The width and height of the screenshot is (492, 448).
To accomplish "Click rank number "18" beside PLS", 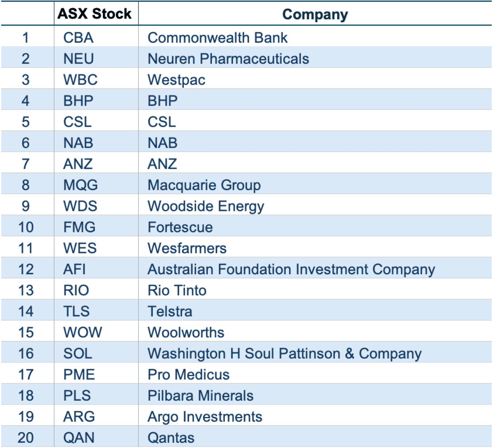I will point(26,396).
